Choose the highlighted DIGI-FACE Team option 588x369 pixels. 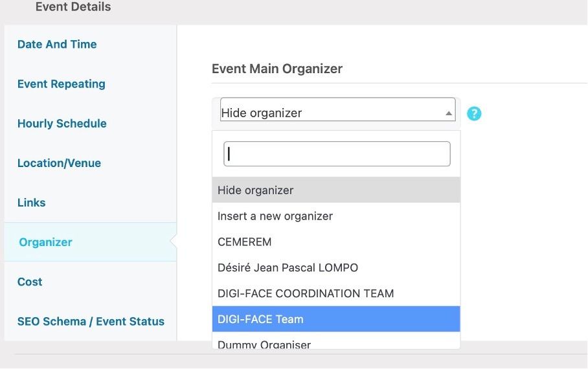coord(336,319)
